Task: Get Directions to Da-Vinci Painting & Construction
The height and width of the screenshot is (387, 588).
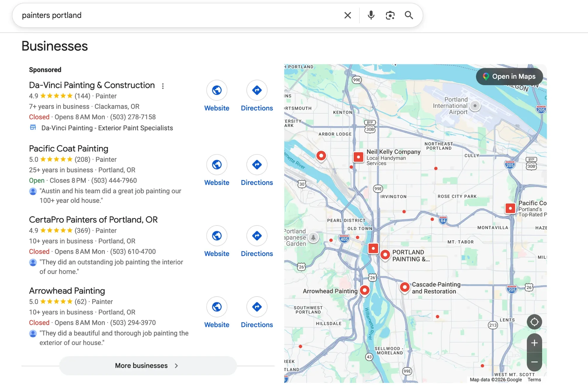Action: click(x=257, y=90)
